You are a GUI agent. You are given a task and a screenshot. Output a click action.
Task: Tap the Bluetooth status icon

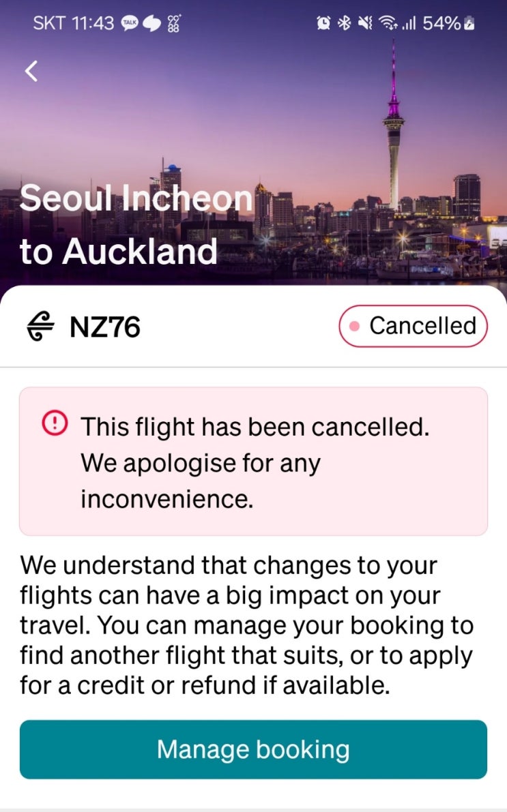344,23
